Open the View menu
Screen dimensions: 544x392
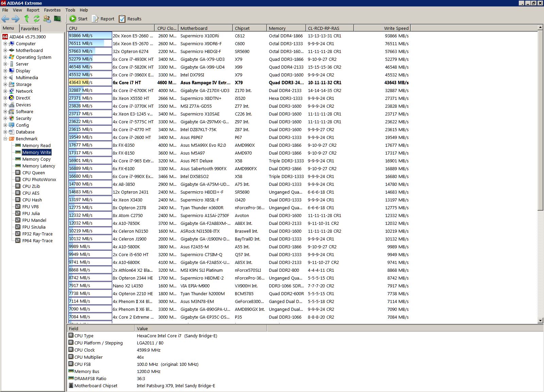[x=17, y=10]
